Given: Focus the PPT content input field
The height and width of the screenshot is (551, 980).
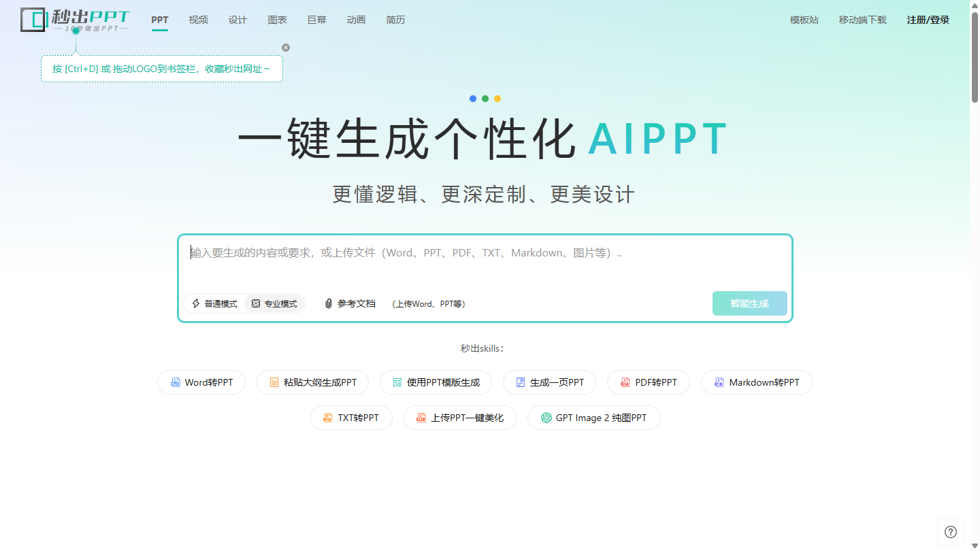Looking at the screenshot, I should click(x=485, y=262).
